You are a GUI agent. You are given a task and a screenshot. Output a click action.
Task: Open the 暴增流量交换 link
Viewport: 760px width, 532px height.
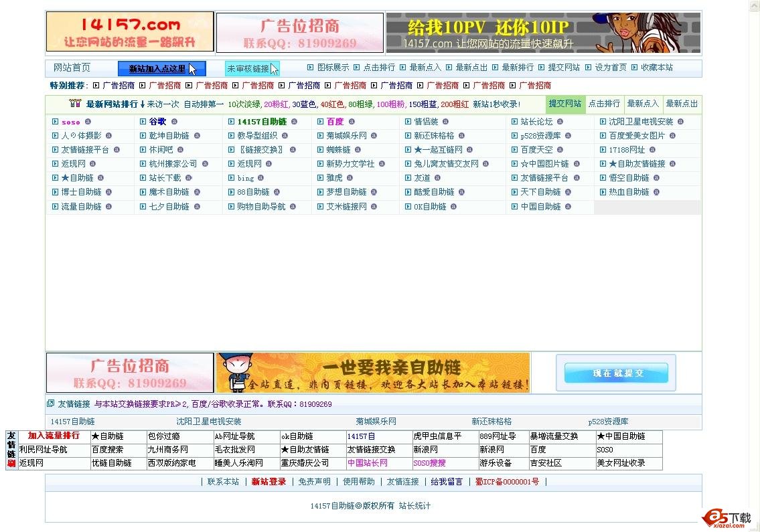tap(554, 436)
